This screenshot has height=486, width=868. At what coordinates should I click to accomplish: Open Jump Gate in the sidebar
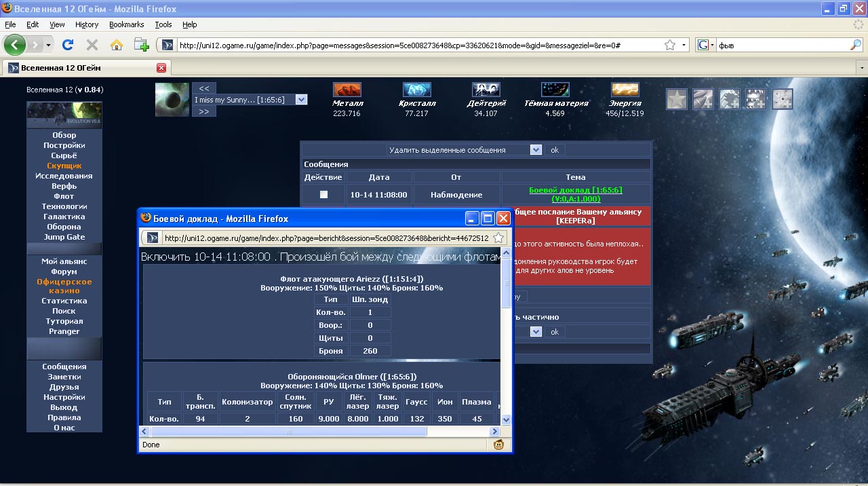coord(64,237)
